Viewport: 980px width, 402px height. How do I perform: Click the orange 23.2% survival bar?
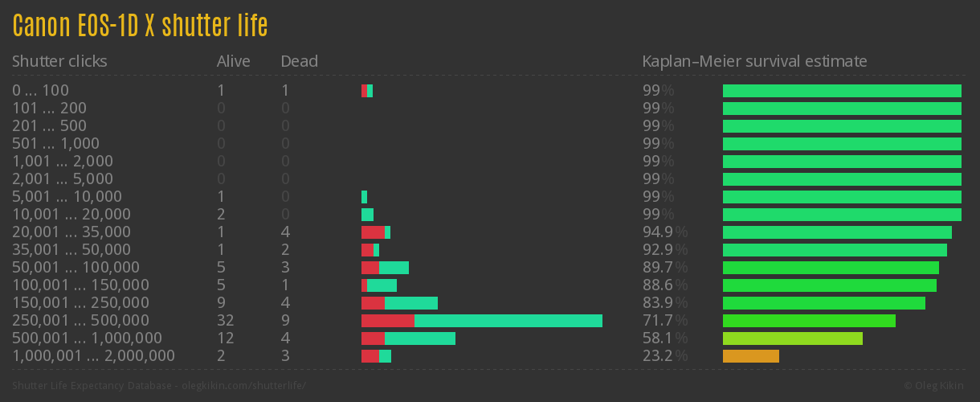pyautogui.click(x=750, y=356)
